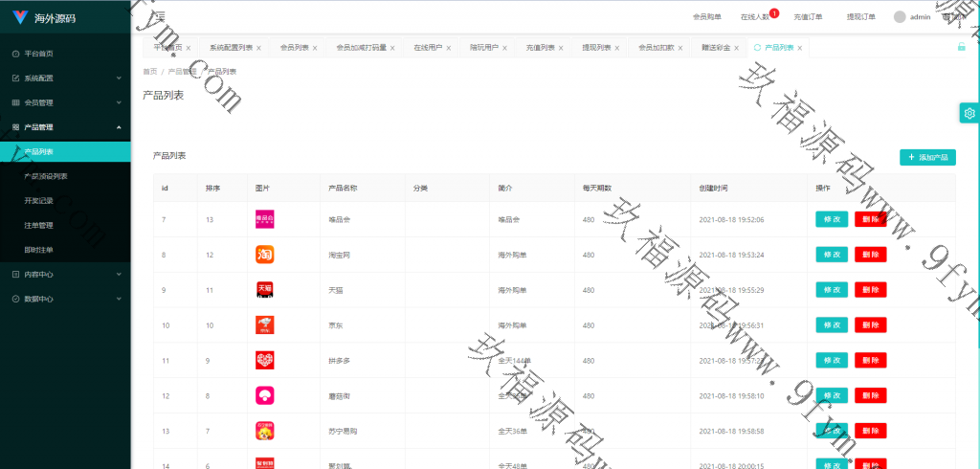Open 在线人数 in the top bar
980x469 pixels.
[755, 17]
